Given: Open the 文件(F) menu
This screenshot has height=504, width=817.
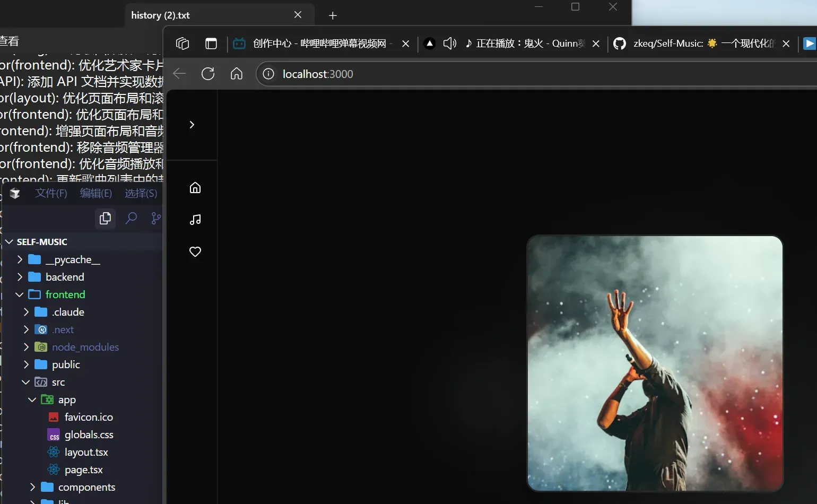Looking at the screenshot, I should (x=51, y=193).
